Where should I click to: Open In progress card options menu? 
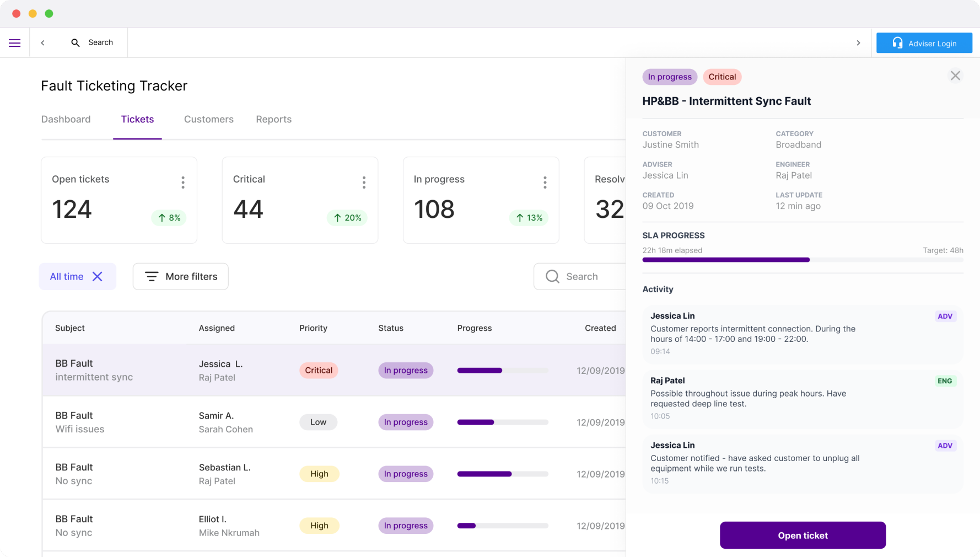545,183
